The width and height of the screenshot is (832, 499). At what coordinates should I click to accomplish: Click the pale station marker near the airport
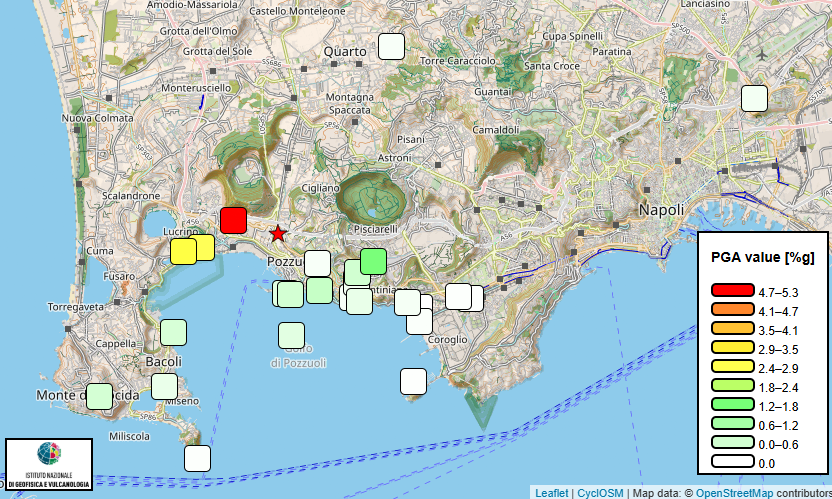pyautogui.click(x=755, y=98)
